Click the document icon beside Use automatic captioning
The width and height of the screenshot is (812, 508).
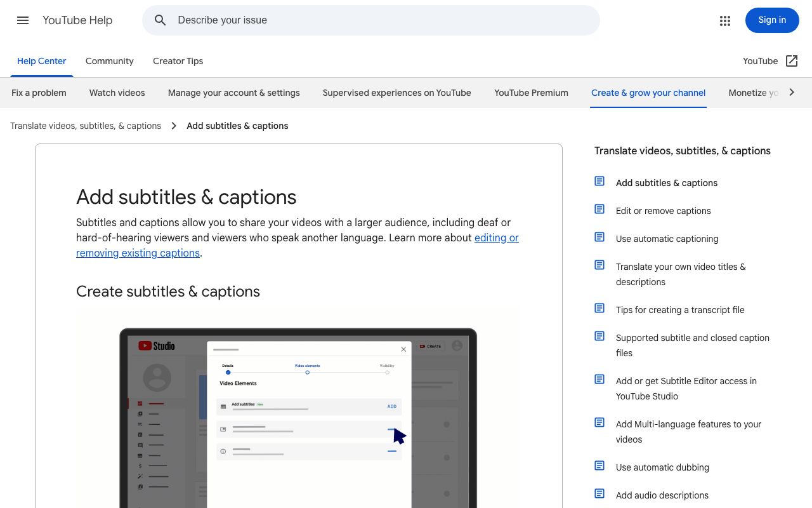coord(599,237)
